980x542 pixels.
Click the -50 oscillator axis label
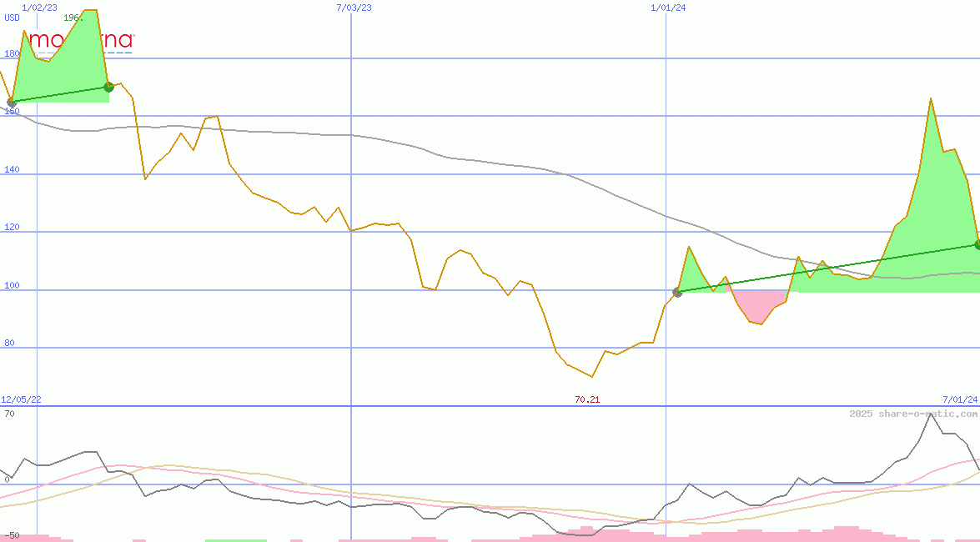click(11, 535)
